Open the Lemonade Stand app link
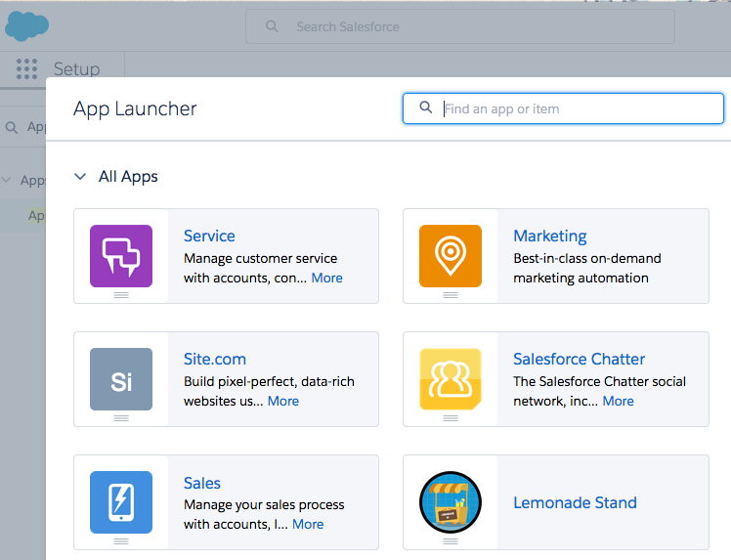The height and width of the screenshot is (560, 731). point(575,502)
